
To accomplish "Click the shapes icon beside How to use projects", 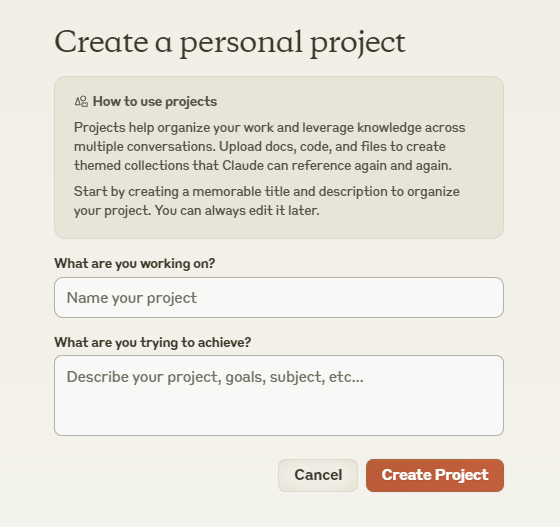I will (x=81, y=101).
